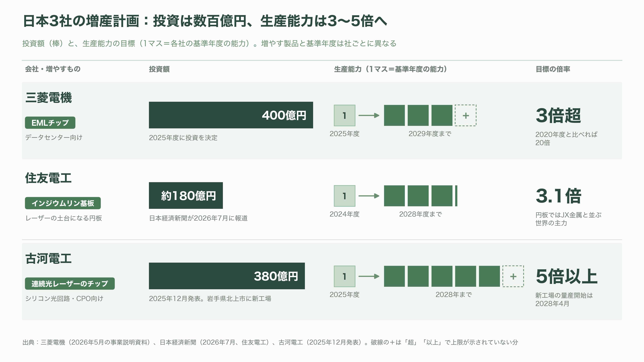Click the 2024年度 baseline label

point(344,214)
